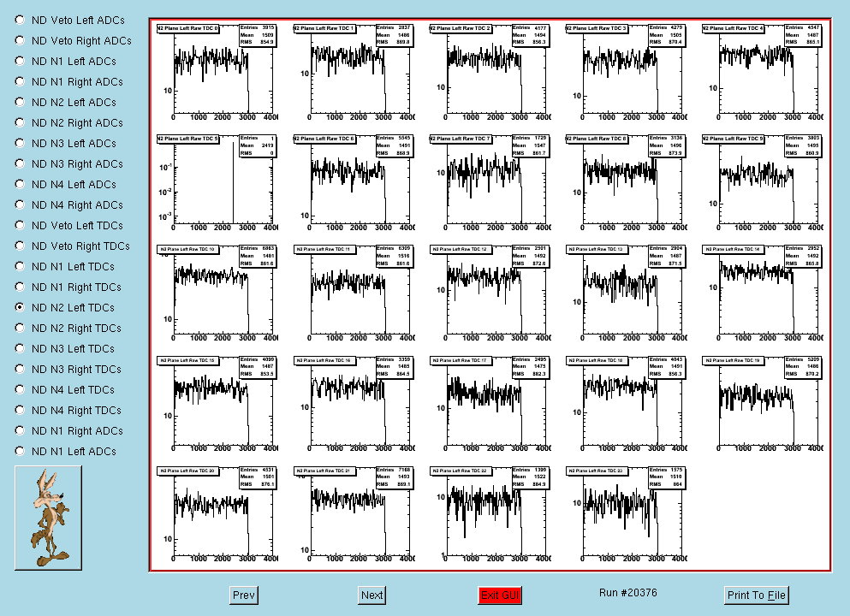Select the Raw TDC 22 plot
The height and width of the screenshot is (616, 850).
[490, 514]
